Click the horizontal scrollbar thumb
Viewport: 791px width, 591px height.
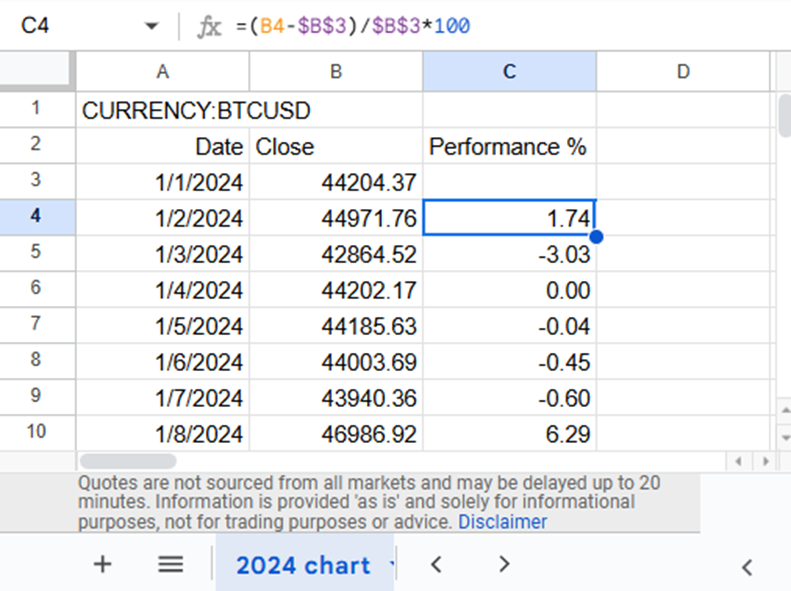click(128, 461)
